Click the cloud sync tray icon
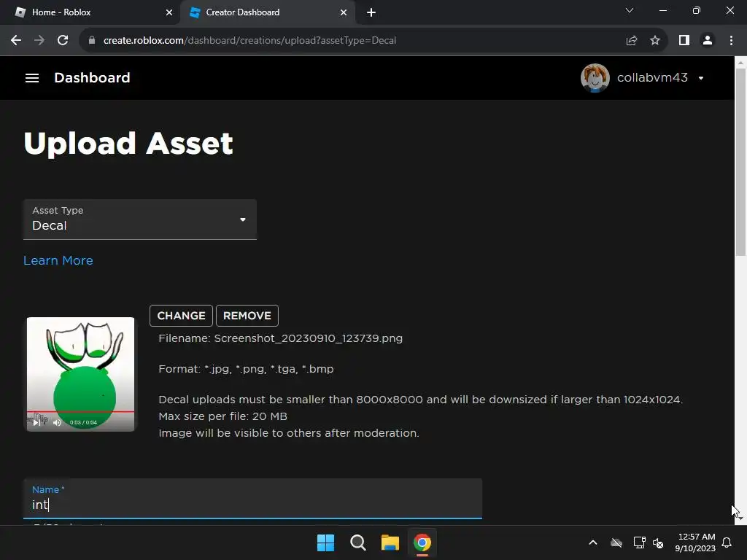 click(x=616, y=542)
